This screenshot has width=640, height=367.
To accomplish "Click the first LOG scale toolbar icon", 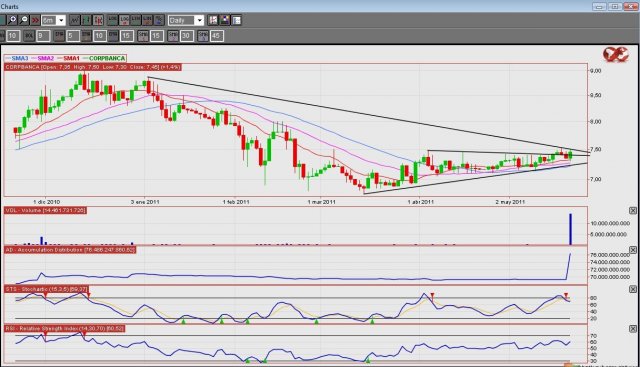I will 113,20.
